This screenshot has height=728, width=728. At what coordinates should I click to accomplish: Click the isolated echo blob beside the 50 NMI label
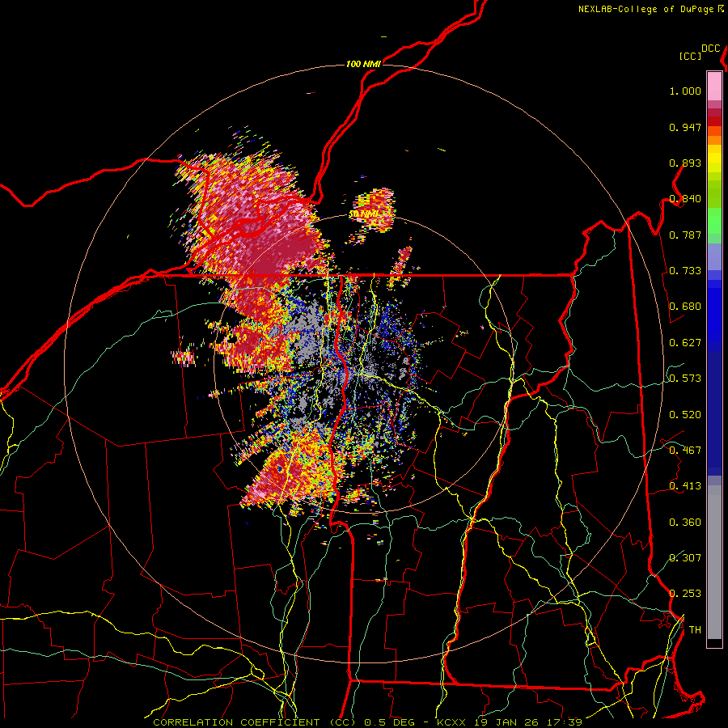tap(376, 209)
